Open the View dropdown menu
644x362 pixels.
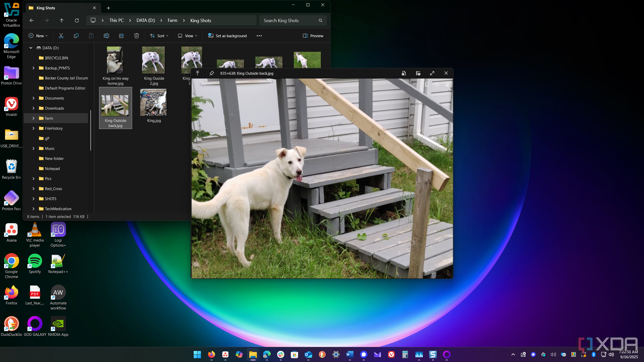pyautogui.click(x=188, y=36)
